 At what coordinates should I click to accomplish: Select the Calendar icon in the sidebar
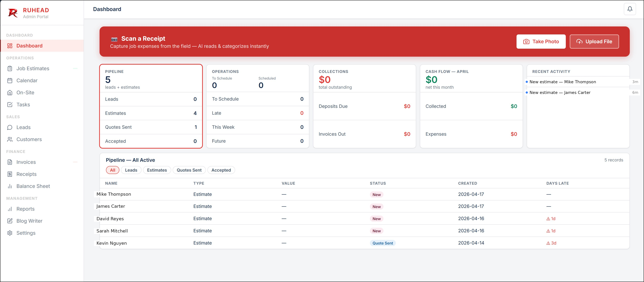[10, 80]
